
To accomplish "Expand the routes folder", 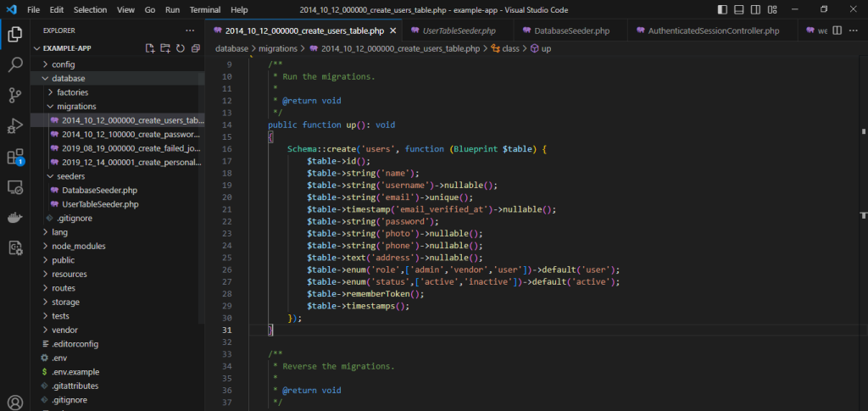I will tap(64, 288).
